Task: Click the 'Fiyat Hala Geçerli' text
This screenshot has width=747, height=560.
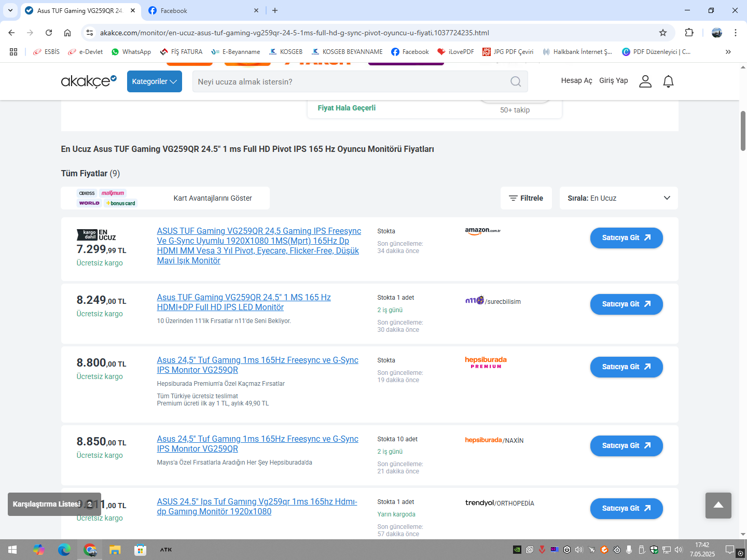Action: (x=347, y=108)
